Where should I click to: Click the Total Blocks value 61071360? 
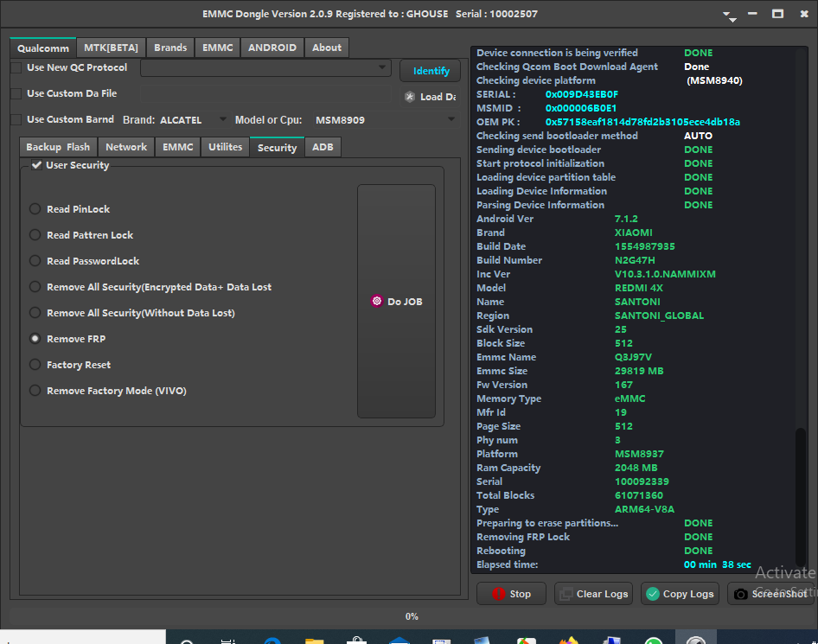(x=638, y=495)
